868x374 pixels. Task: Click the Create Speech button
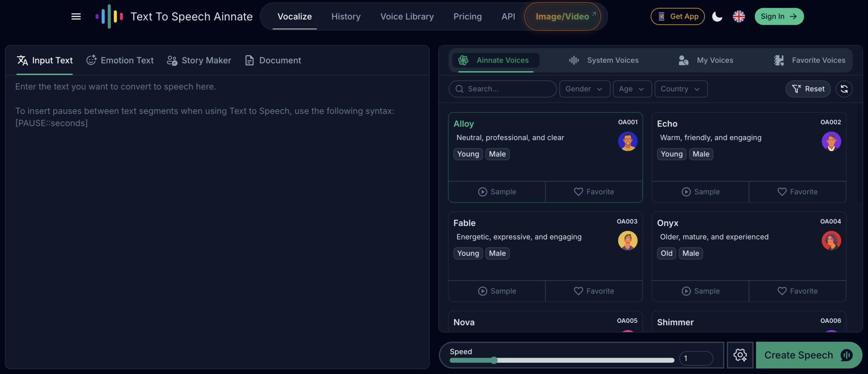[x=808, y=355]
